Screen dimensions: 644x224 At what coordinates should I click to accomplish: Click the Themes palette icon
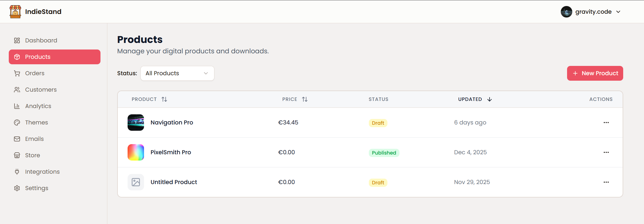click(x=17, y=123)
